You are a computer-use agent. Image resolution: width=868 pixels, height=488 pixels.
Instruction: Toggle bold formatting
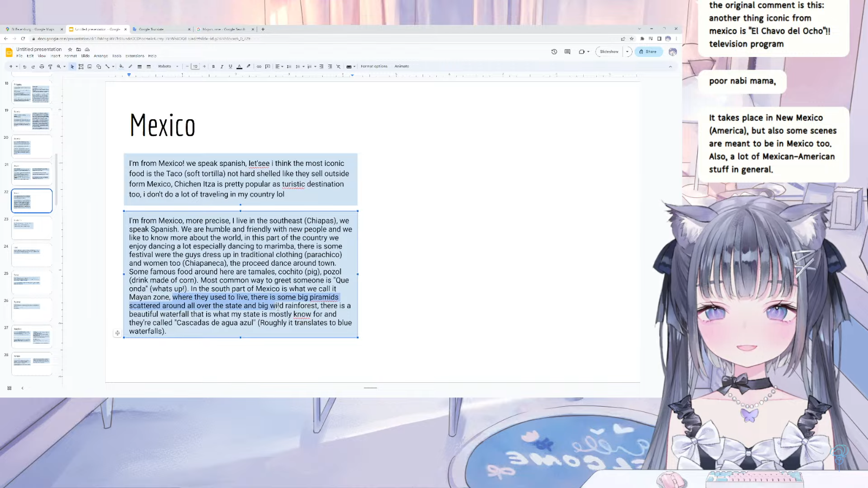[x=213, y=66]
